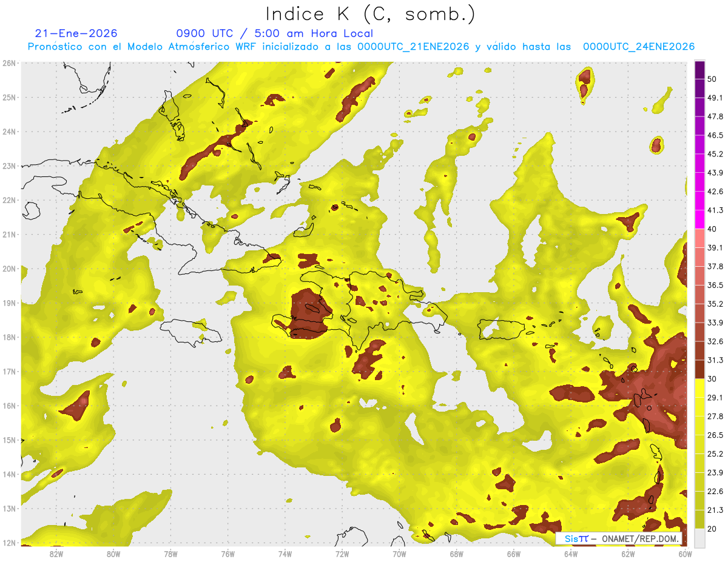The image size is (728, 562).
Task: Click the colorbar label "29.1"
Action: point(715,397)
